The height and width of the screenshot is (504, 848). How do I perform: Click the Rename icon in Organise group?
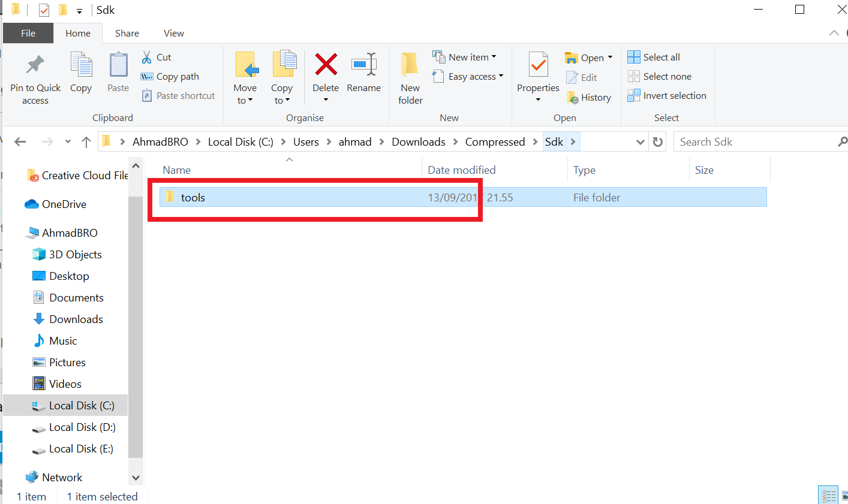coord(363,65)
